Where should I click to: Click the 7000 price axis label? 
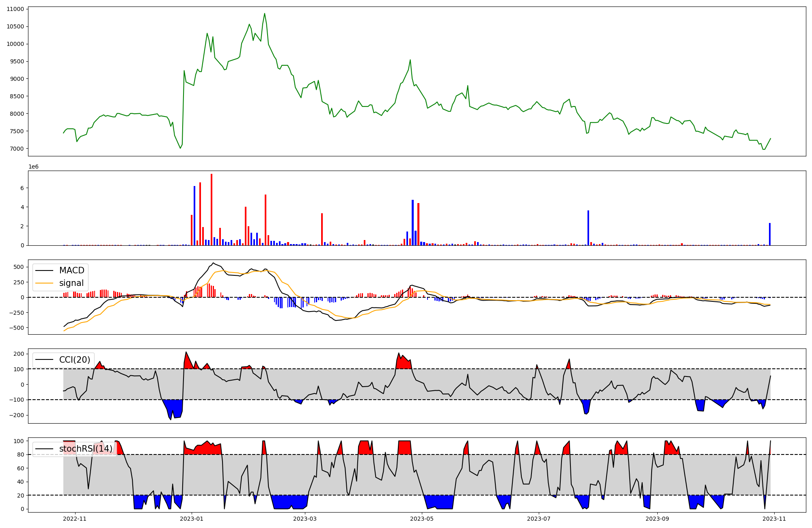coord(17,149)
